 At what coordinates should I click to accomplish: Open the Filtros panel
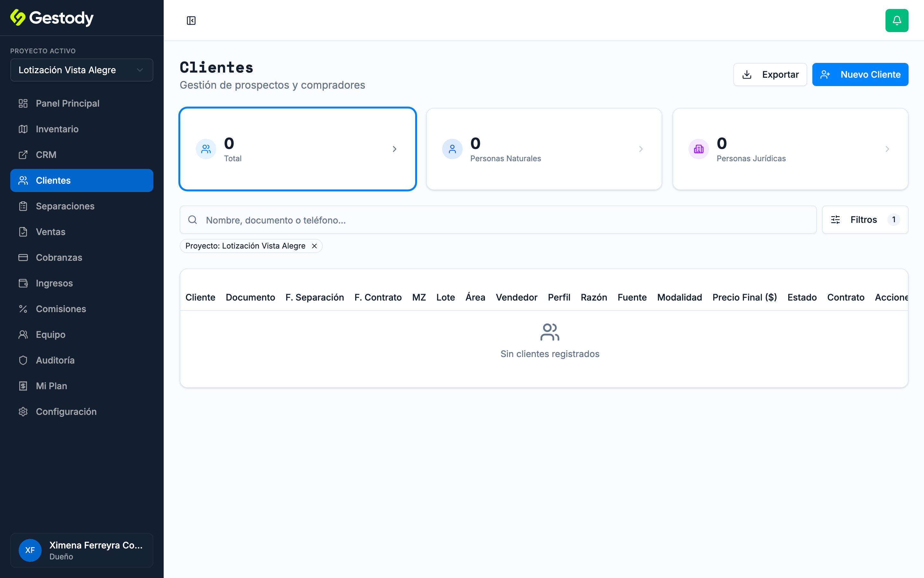pyautogui.click(x=865, y=220)
